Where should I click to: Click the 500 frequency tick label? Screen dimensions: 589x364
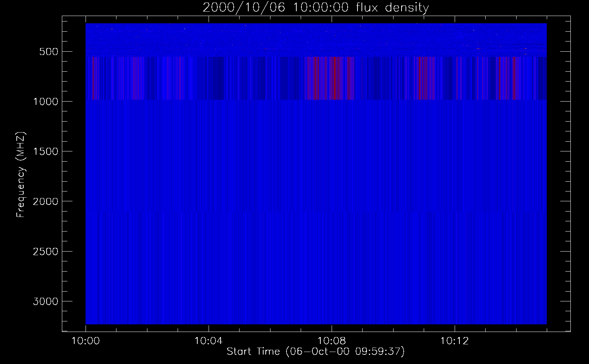click(49, 52)
